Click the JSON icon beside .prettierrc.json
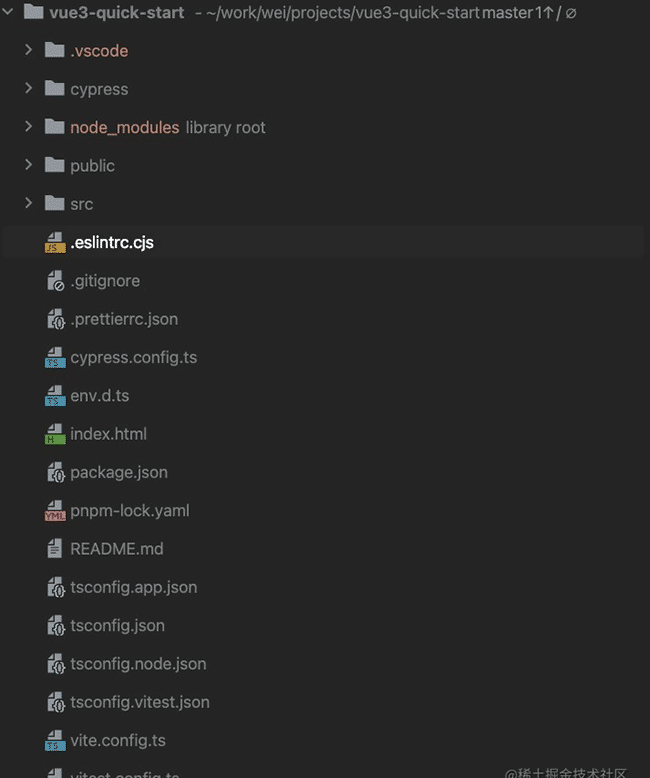Screen dimensions: 650x778 pyautogui.click(x=55, y=320)
